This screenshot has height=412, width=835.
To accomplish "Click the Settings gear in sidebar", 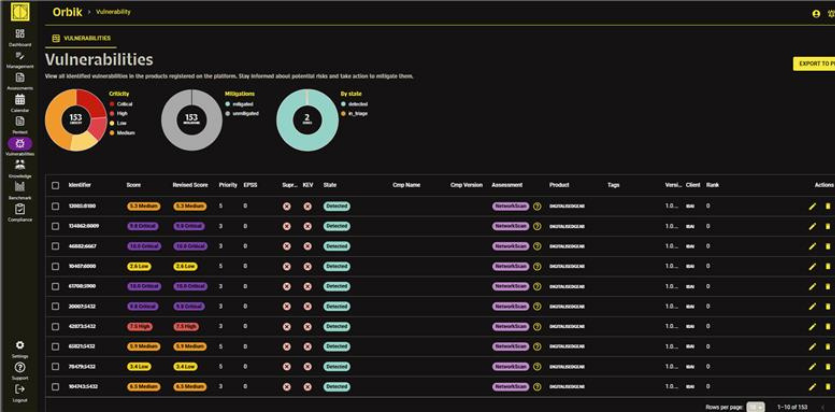I will coord(20,345).
